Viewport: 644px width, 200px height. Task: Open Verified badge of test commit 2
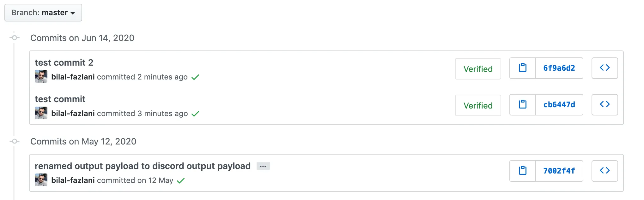click(478, 69)
